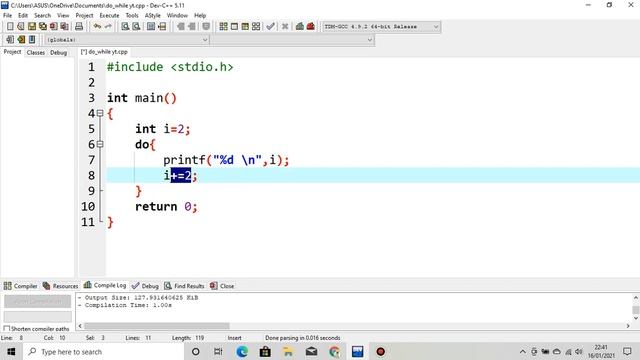Click the Windows Start button
The height and width of the screenshot is (360, 640).
tap(11, 352)
